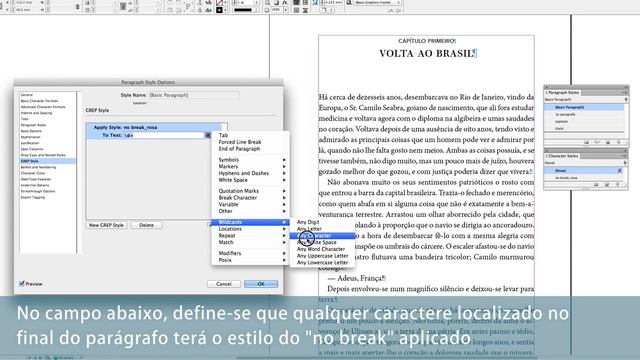Open special characters menu beside To Text
This screenshot has width=640, height=360.
coord(208,135)
